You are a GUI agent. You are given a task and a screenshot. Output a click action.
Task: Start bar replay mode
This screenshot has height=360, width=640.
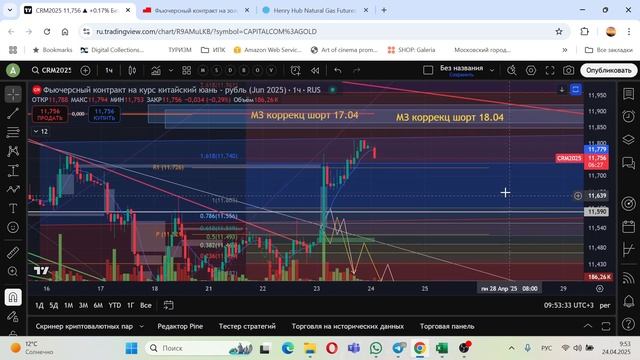point(315,70)
